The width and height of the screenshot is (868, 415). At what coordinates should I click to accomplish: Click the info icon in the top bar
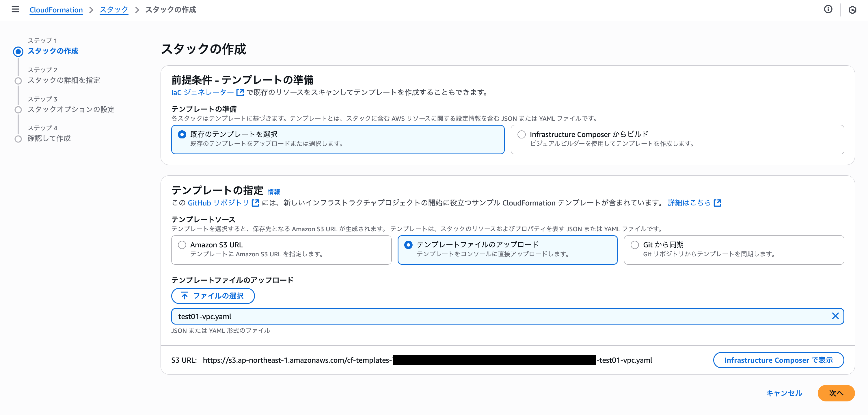click(x=828, y=10)
